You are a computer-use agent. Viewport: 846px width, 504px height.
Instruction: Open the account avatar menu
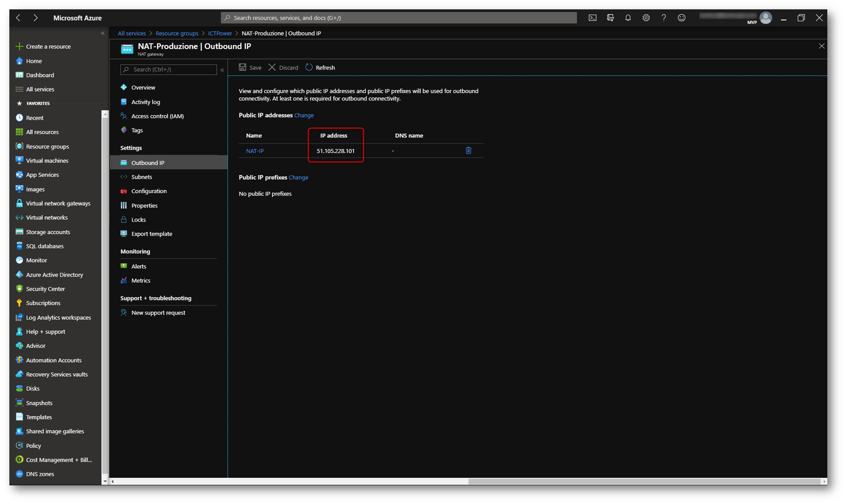(765, 18)
